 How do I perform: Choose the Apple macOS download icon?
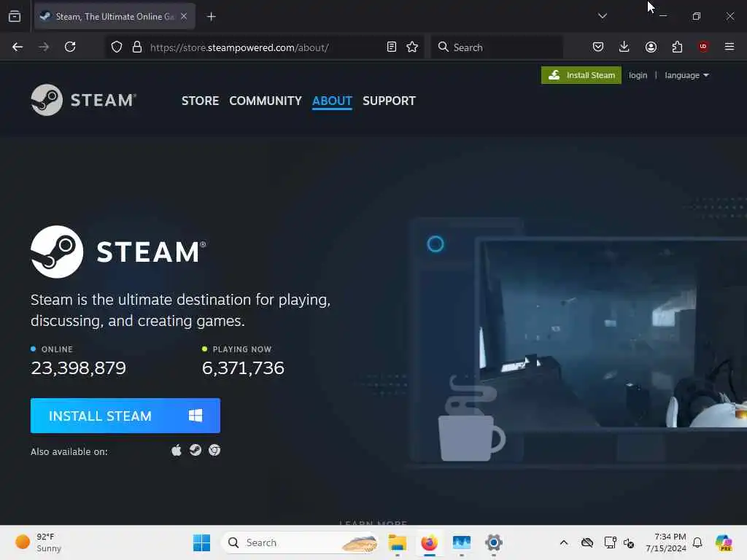177,451
